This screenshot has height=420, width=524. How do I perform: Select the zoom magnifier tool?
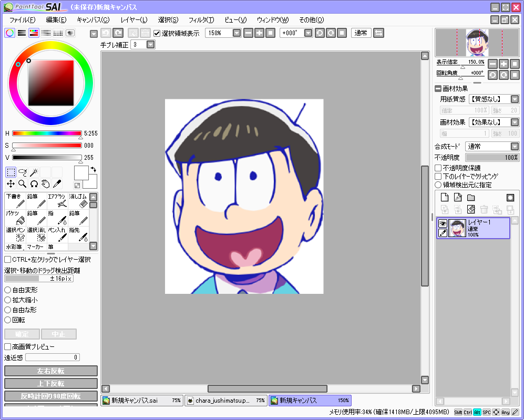[x=23, y=184]
